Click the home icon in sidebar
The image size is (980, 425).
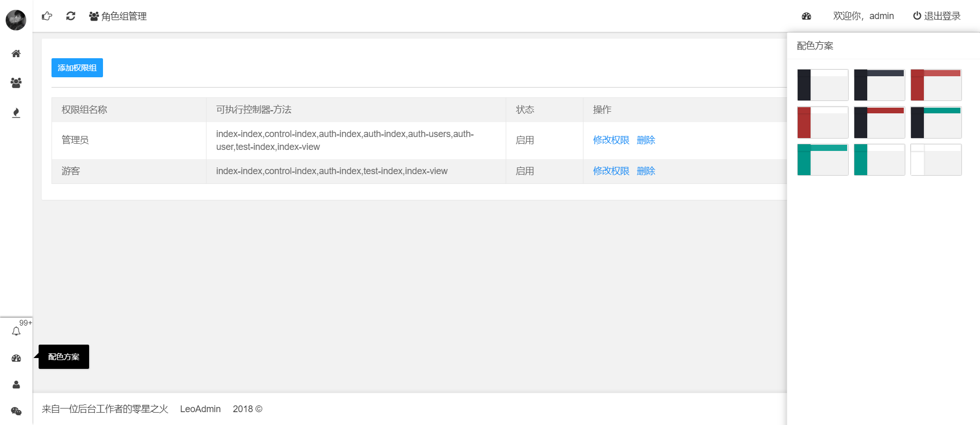[16, 54]
